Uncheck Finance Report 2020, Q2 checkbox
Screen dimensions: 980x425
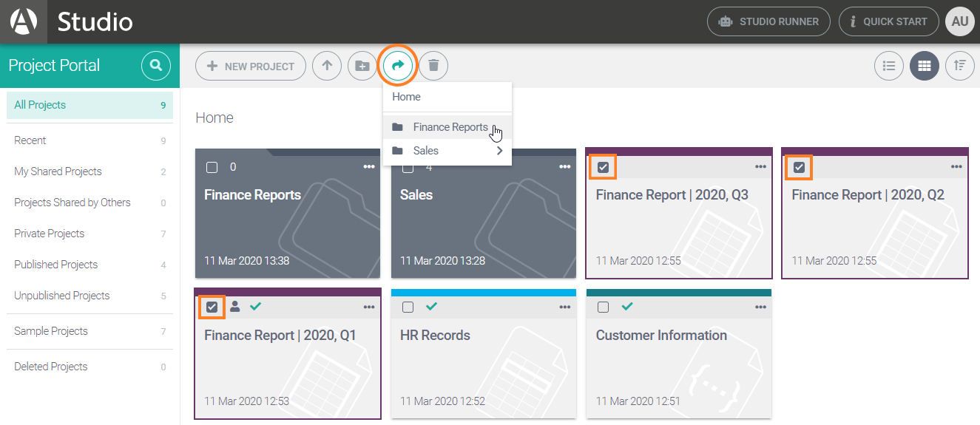coord(799,167)
